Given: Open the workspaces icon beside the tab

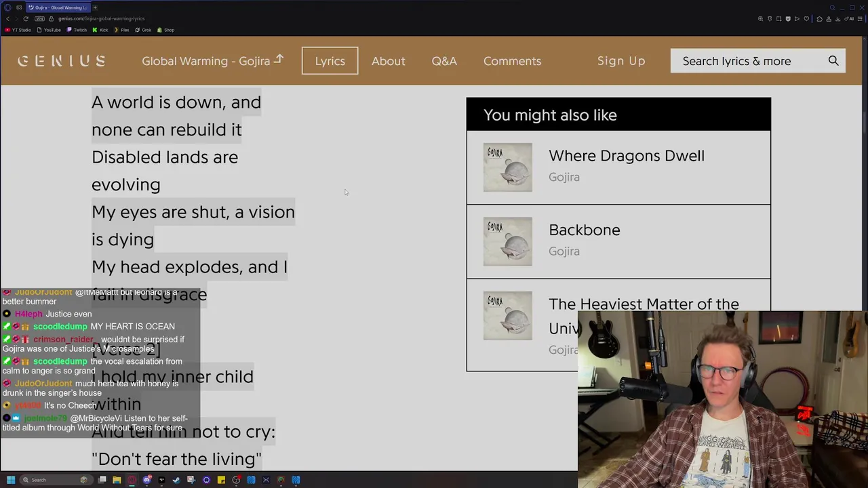Looking at the screenshot, I should tap(19, 7).
